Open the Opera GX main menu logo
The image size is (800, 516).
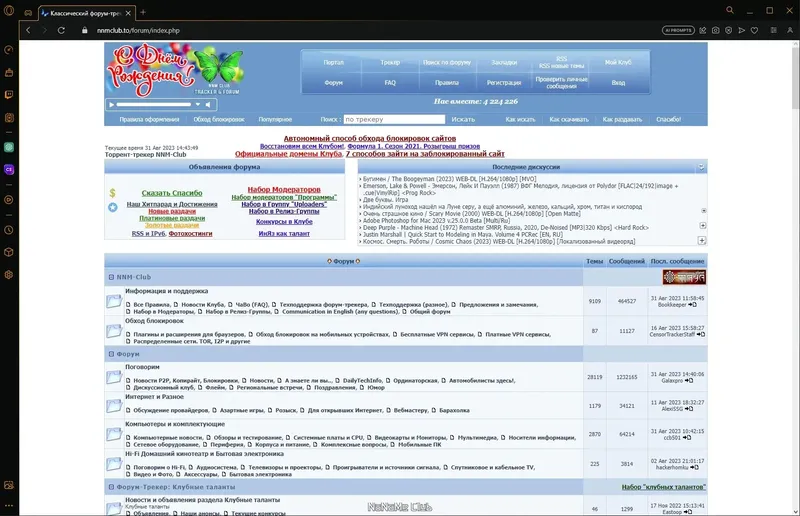point(9,11)
